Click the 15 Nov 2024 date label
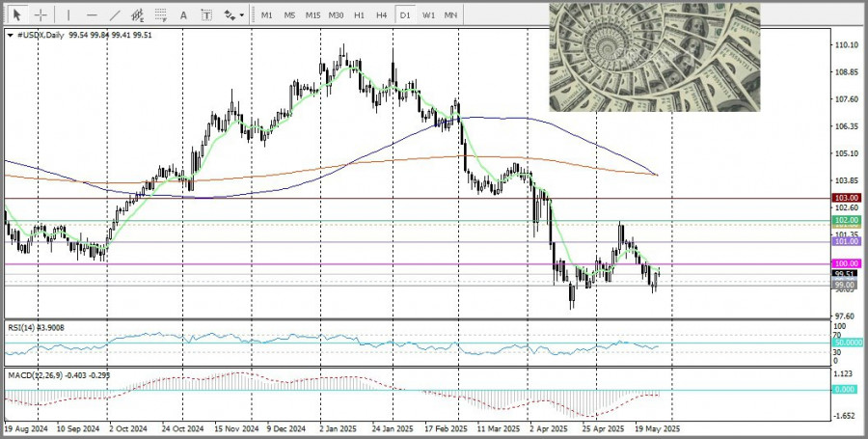868x439 pixels. [x=236, y=429]
